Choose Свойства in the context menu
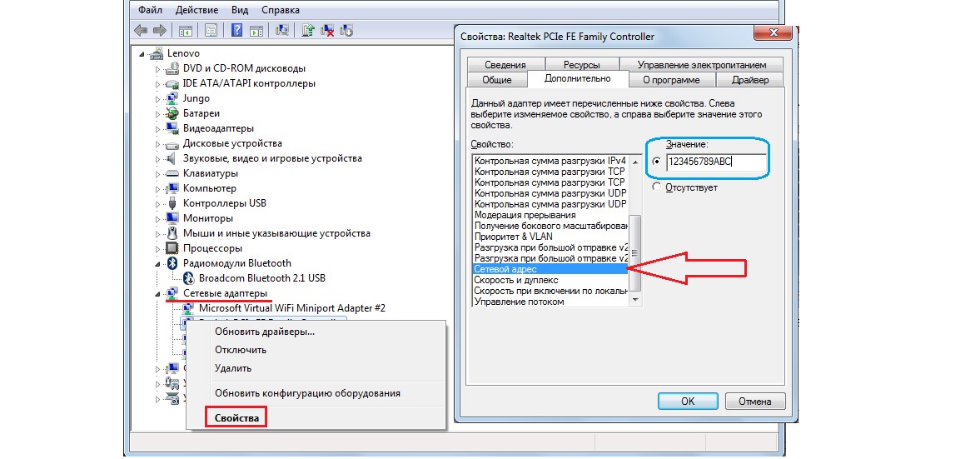The image size is (980, 459). click(x=236, y=417)
